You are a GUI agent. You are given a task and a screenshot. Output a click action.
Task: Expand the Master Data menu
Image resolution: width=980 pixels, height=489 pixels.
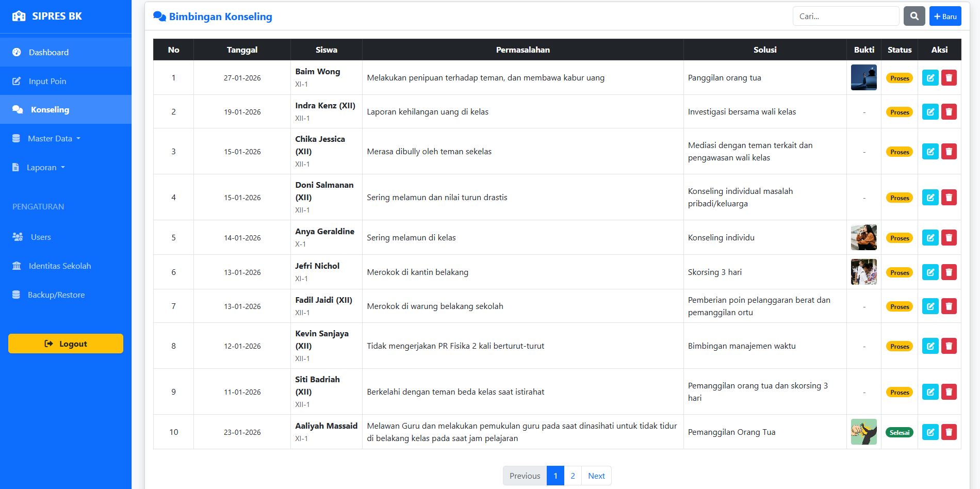tap(54, 138)
